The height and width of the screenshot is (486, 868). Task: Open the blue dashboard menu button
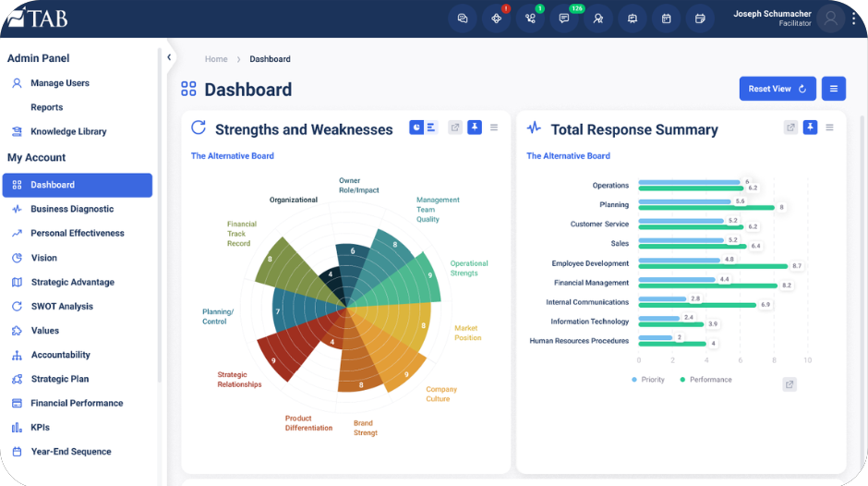[834, 89]
